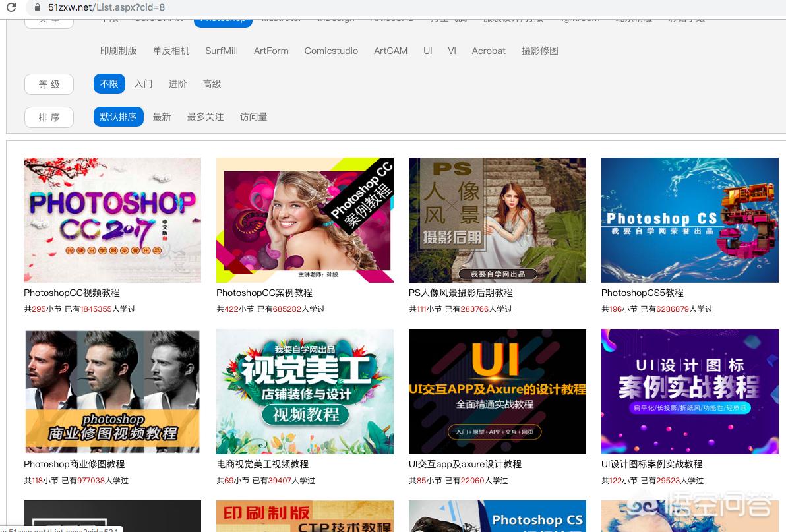Image resolution: width=786 pixels, height=532 pixels.
Task: Click the 等级 label button
Action: tap(49, 84)
